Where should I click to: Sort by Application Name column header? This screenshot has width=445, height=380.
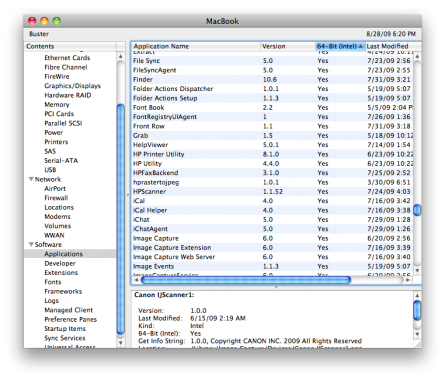(196, 46)
